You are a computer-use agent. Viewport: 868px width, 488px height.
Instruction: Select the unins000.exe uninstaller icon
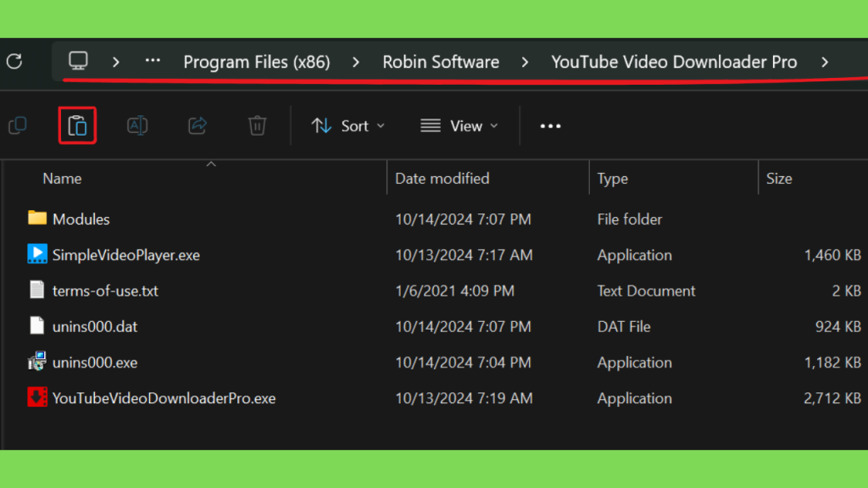[37, 361]
